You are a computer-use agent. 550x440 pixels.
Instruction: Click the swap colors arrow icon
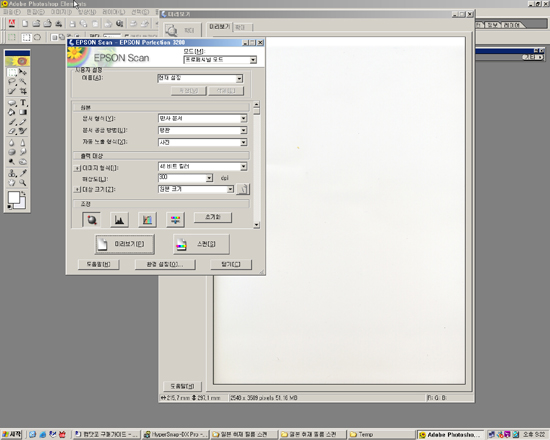click(x=23, y=193)
